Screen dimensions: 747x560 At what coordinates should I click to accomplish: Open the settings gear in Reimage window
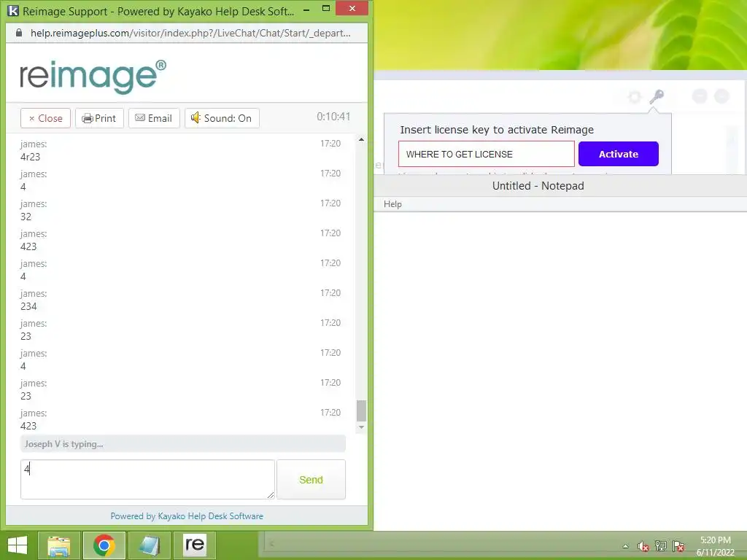(634, 97)
